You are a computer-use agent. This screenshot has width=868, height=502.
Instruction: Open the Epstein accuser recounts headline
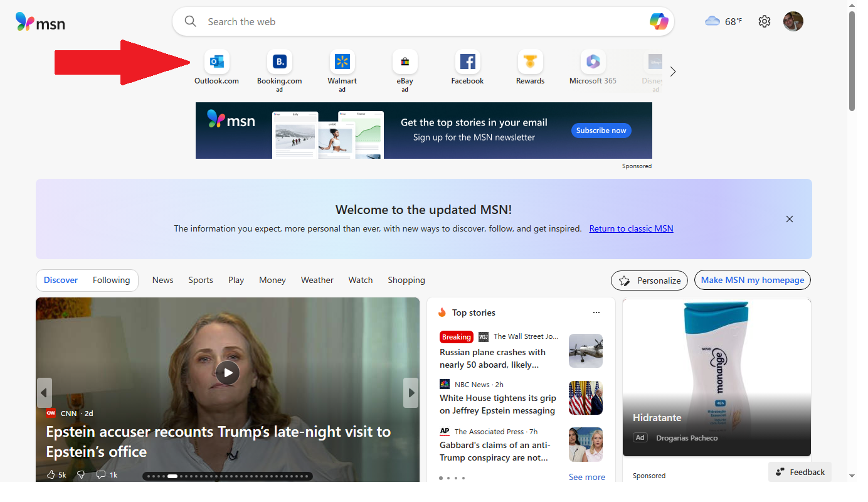tap(218, 442)
